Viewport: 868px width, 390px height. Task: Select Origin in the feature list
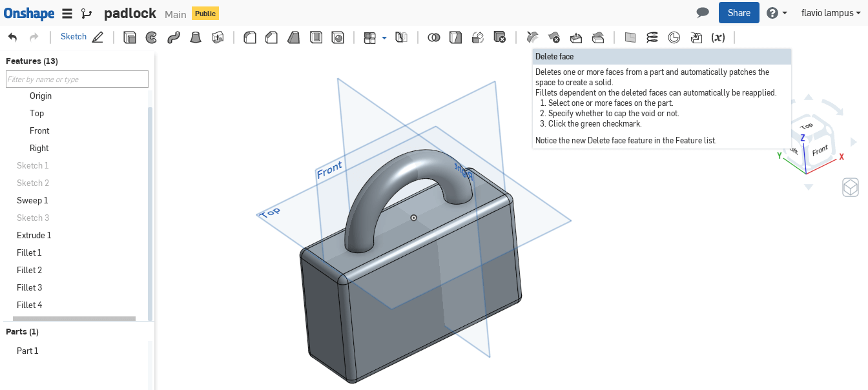pos(41,96)
